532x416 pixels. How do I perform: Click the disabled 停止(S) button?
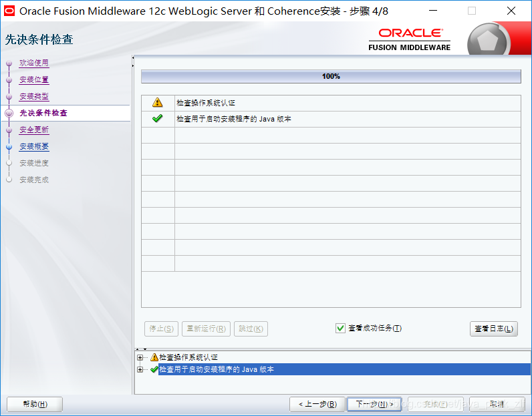(x=161, y=329)
